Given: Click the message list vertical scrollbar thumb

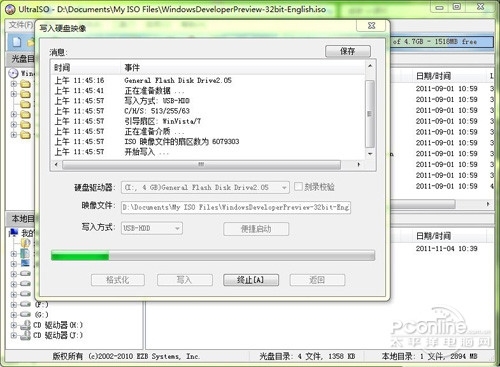Looking at the screenshot, I should (x=370, y=114).
